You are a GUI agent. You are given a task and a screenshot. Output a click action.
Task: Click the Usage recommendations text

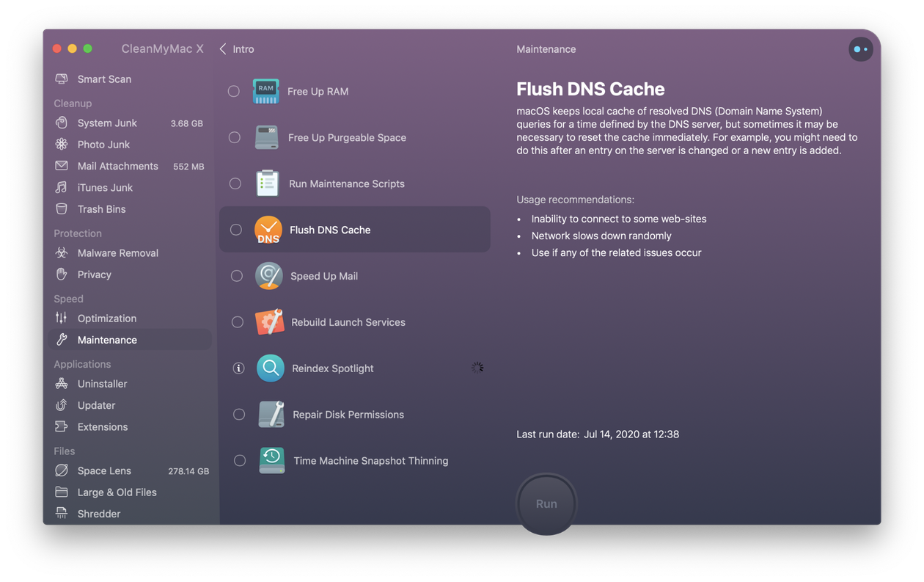coord(575,200)
